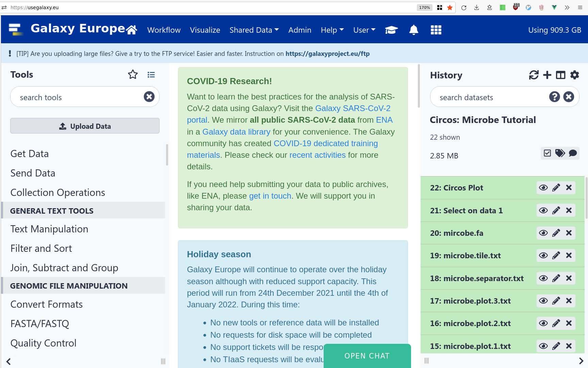This screenshot has width=588, height=368.
Task: Open Help dropdown menu
Action: pos(332,30)
